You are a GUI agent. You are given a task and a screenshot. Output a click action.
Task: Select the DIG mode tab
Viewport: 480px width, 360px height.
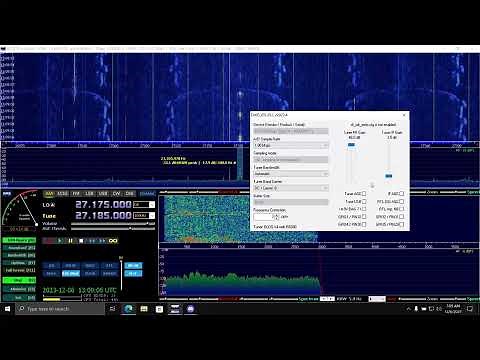pyautogui.click(x=130, y=194)
